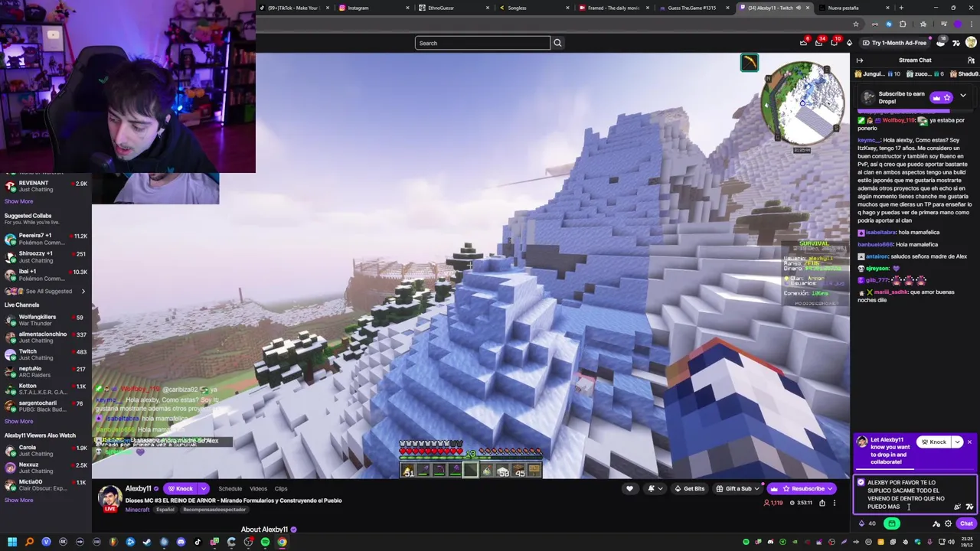
Task: Click Knock button next to Alexby11
Action: tap(180, 489)
